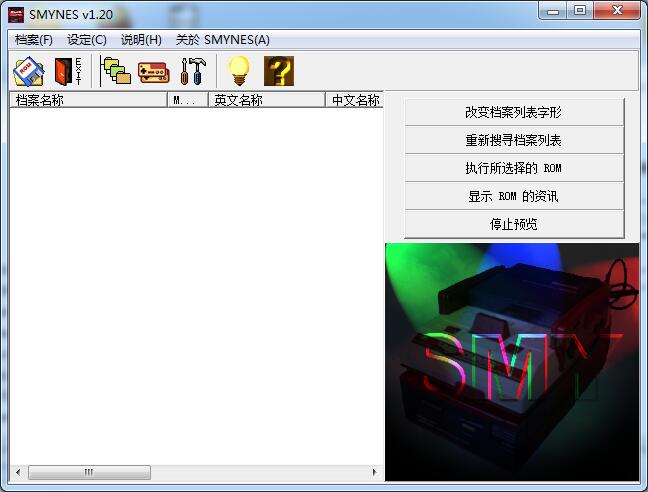
Task: Open the hammer and wrench settings icon
Action: coord(192,71)
